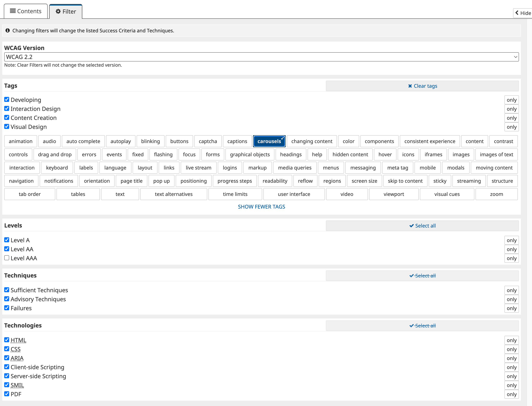The height and width of the screenshot is (406, 532).
Task: Switch to the Contents tab
Action: click(26, 11)
